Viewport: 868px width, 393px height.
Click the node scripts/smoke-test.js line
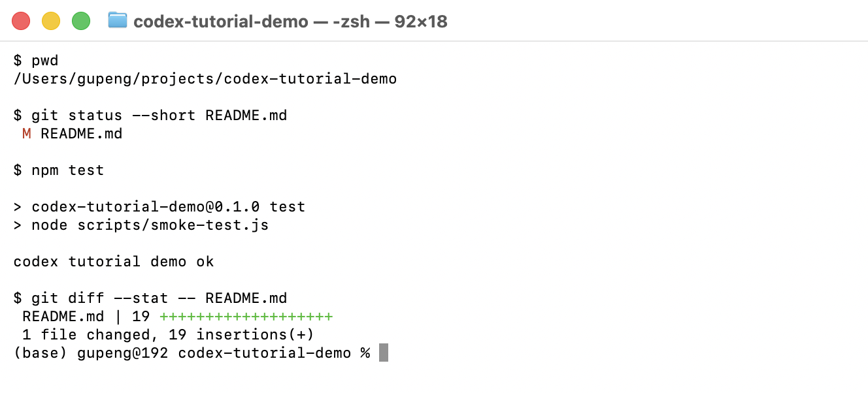click(x=141, y=225)
